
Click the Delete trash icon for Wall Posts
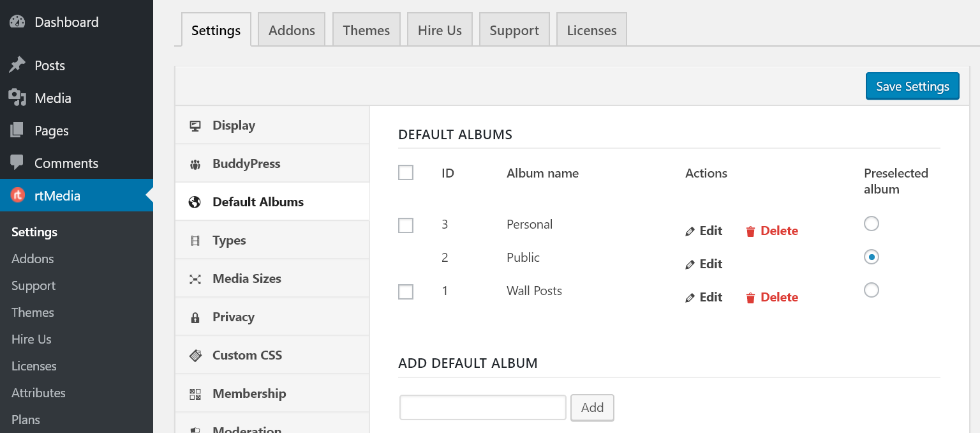(750, 297)
